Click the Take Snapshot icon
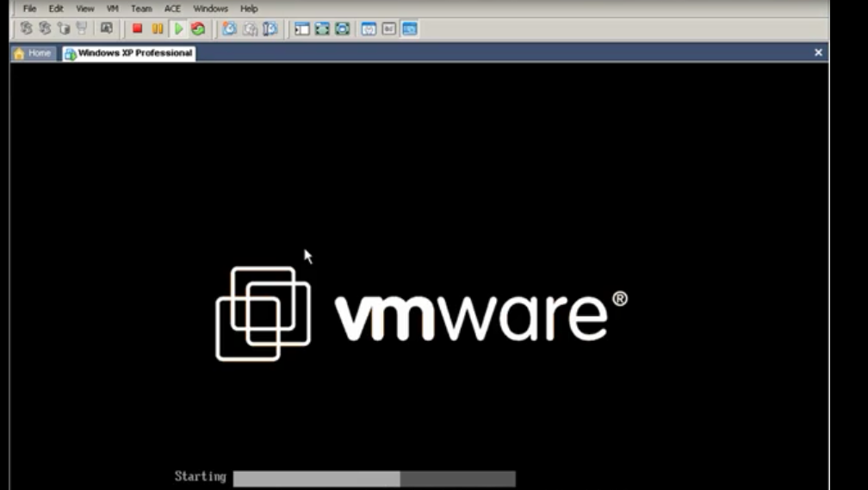 [x=229, y=28]
